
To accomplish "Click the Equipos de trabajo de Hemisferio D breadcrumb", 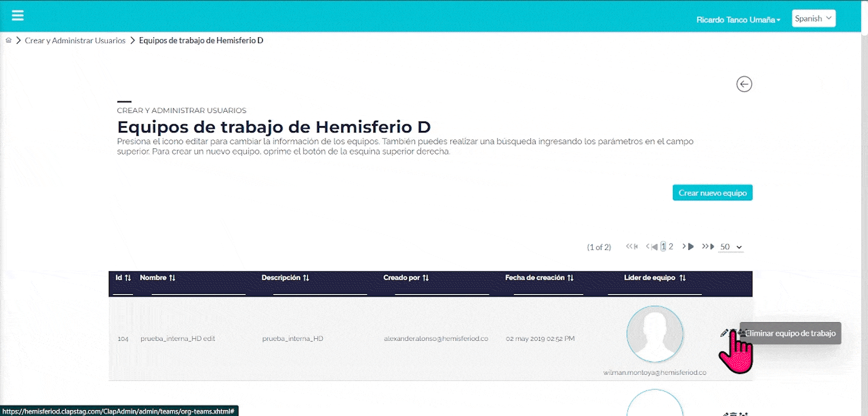I will (201, 41).
